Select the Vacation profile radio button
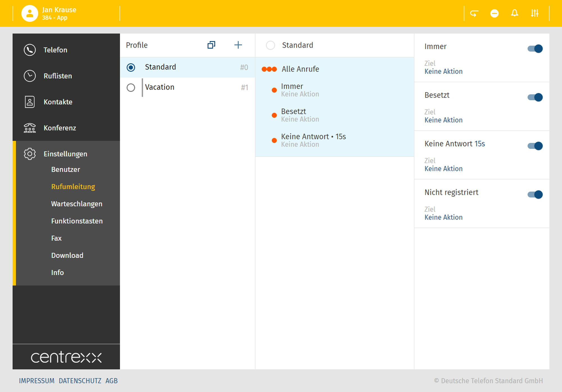This screenshot has width=562, height=392. click(x=131, y=88)
